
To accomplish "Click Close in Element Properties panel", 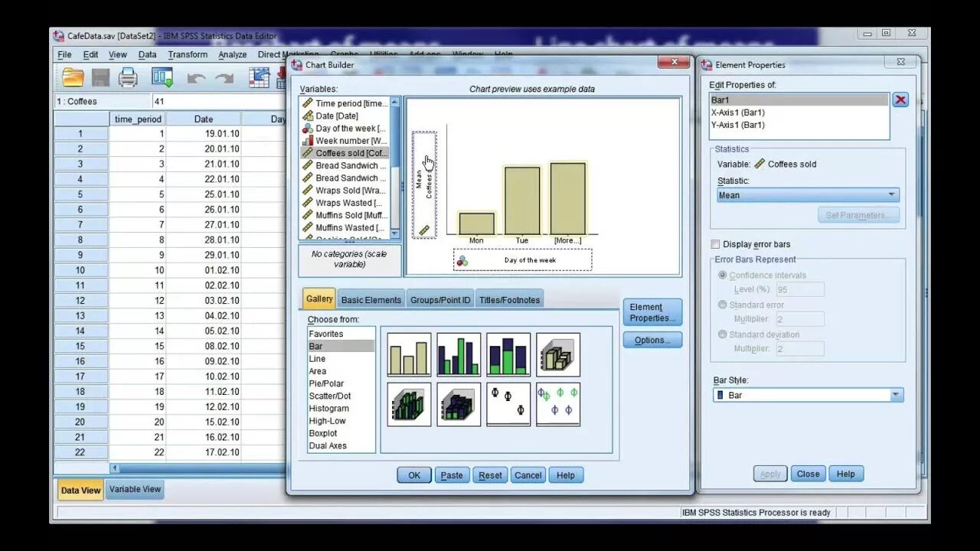I will coord(808,474).
